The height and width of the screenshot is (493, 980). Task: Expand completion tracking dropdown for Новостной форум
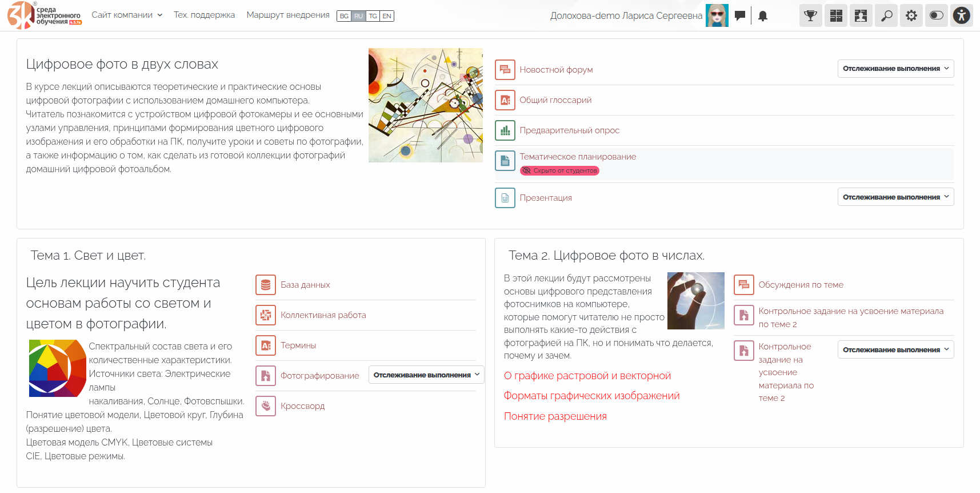click(x=895, y=69)
